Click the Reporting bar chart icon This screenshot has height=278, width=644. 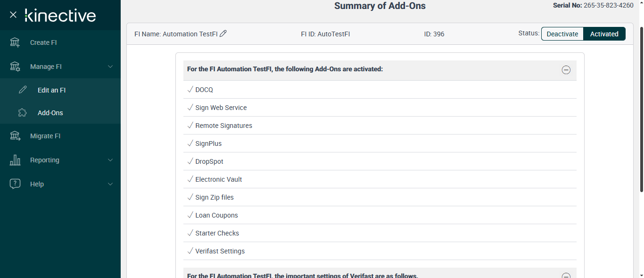tap(15, 160)
